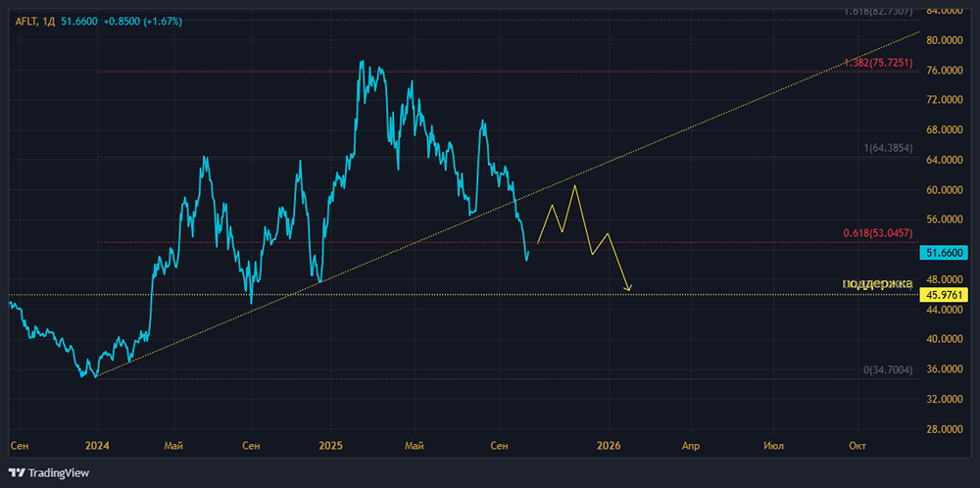Click the 2026 year label on time axis
The width and height of the screenshot is (980, 488).
tap(609, 446)
